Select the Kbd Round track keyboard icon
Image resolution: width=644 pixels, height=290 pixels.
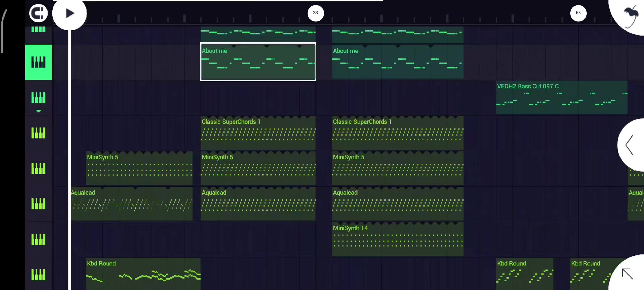(x=38, y=275)
